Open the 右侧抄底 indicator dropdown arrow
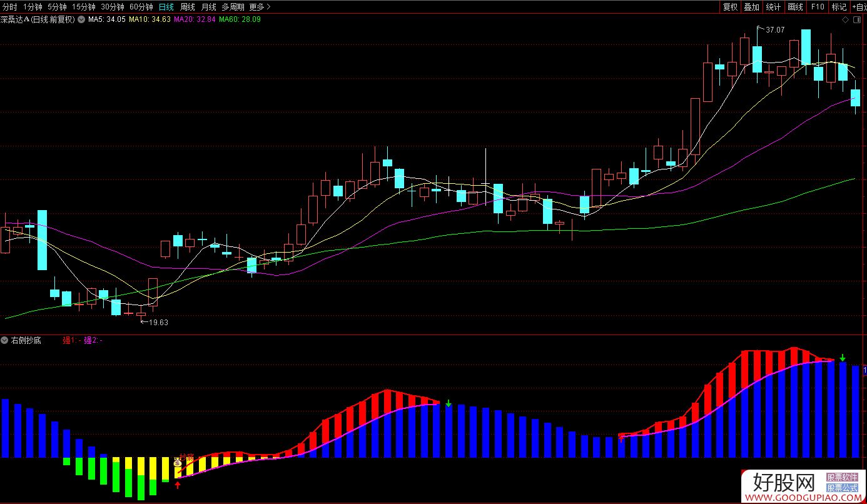The width and height of the screenshot is (867, 504). click(5, 340)
